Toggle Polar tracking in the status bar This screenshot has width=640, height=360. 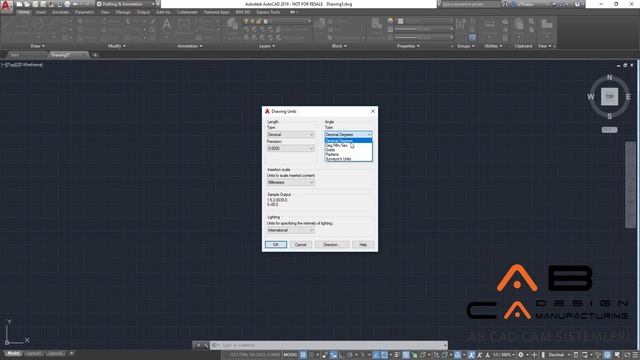coord(350,355)
